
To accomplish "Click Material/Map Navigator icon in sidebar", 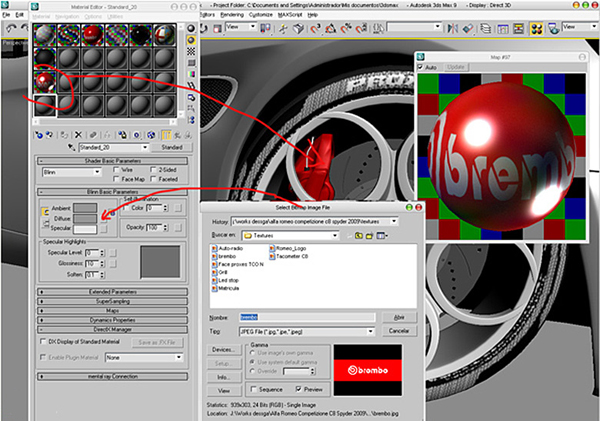I will (x=191, y=120).
